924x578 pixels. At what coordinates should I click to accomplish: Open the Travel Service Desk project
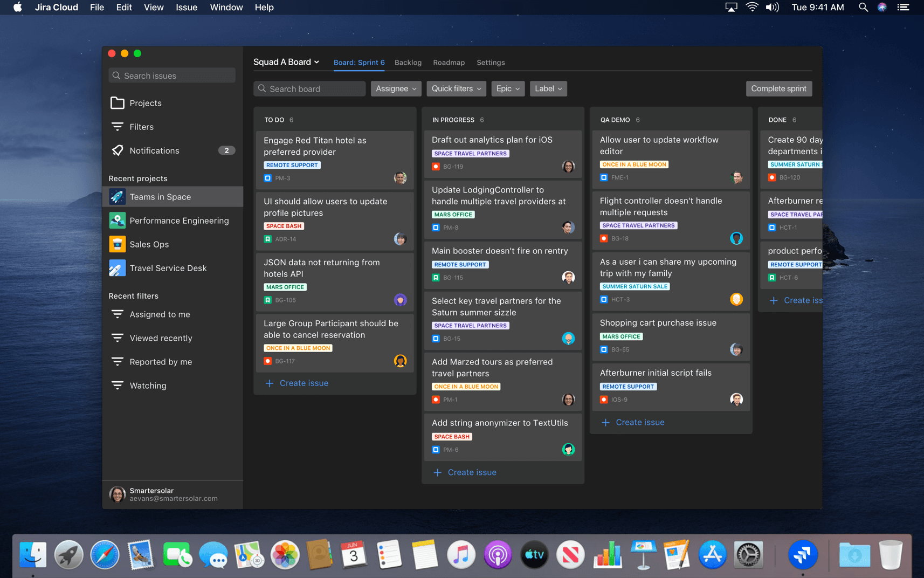pos(167,267)
